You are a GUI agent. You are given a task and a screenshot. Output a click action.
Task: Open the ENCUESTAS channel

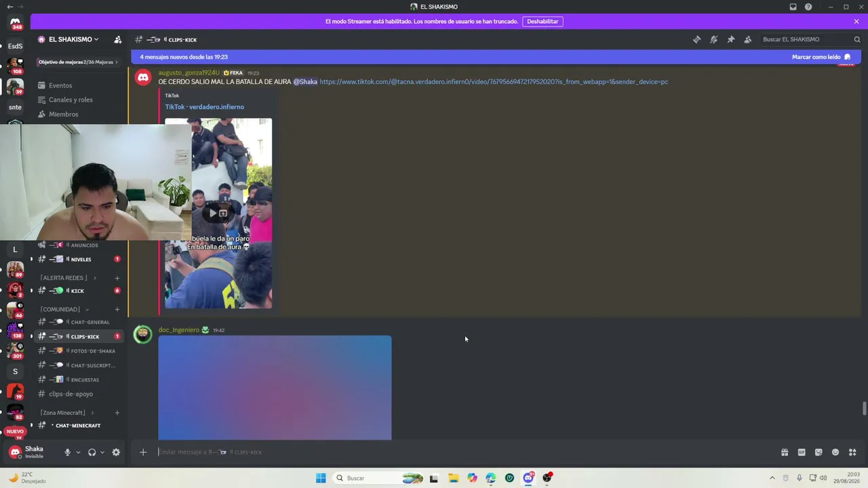coord(80,380)
